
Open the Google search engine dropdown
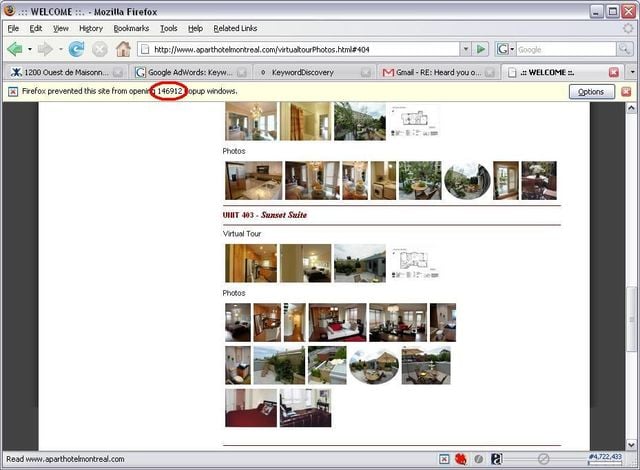[505, 49]
